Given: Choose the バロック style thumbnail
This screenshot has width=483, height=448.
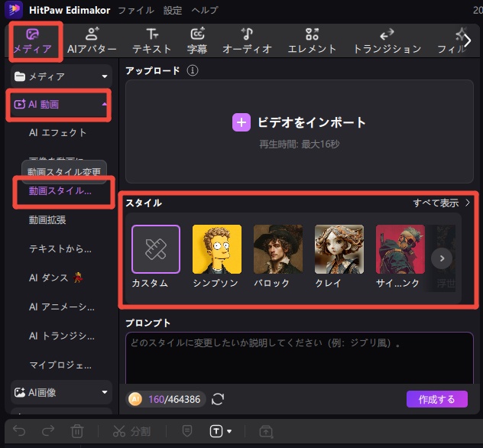Looking at the screenshot, I should (x=278, y=249).
